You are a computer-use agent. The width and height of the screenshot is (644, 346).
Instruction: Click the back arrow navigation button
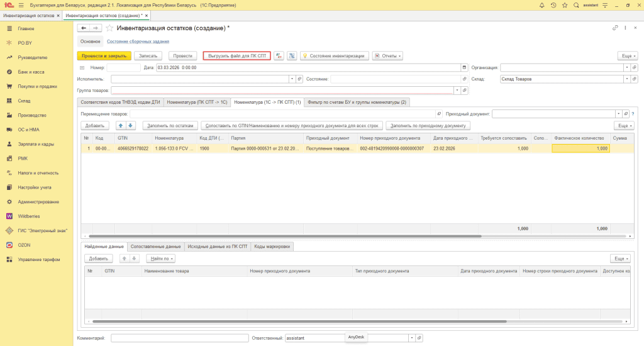coord(84,28)
